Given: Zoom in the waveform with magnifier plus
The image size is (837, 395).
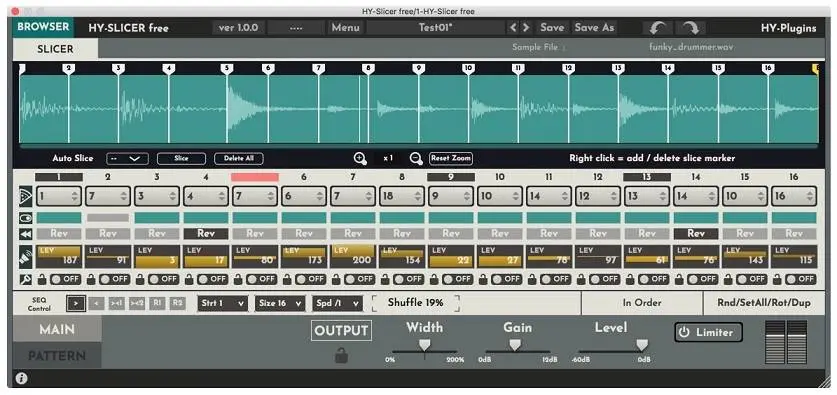Looking at the screenshot, I should (360, 159).
